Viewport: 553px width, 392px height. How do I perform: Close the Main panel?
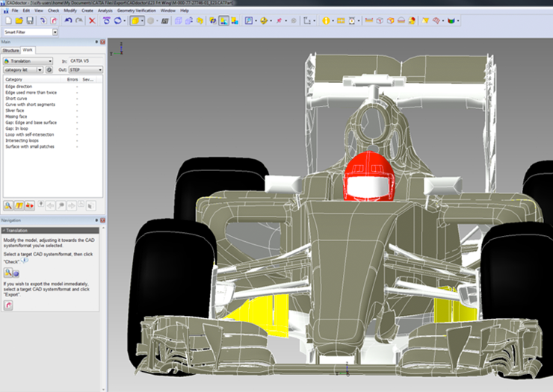(x=102, y=42)
